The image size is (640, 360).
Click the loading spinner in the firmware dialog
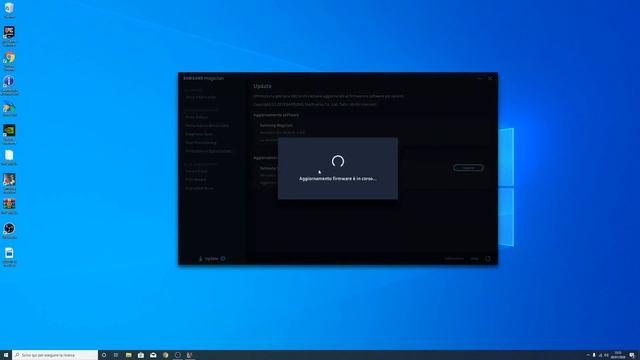(x=338, y=161)
